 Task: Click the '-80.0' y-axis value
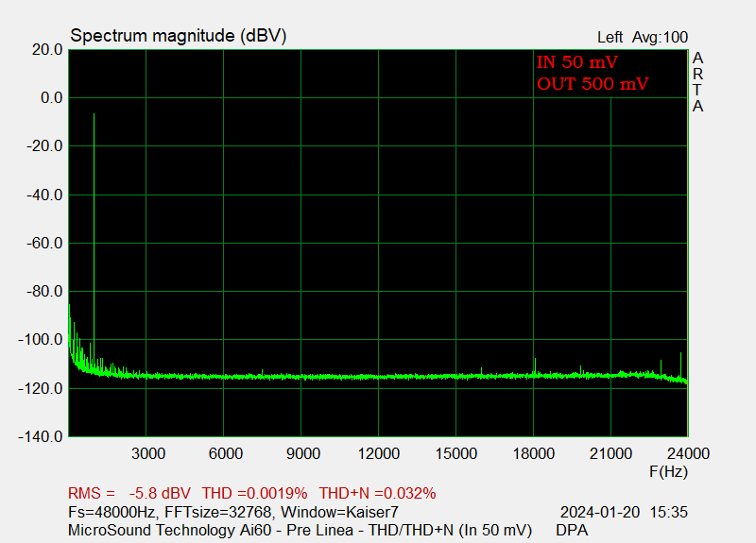(44, 292)
